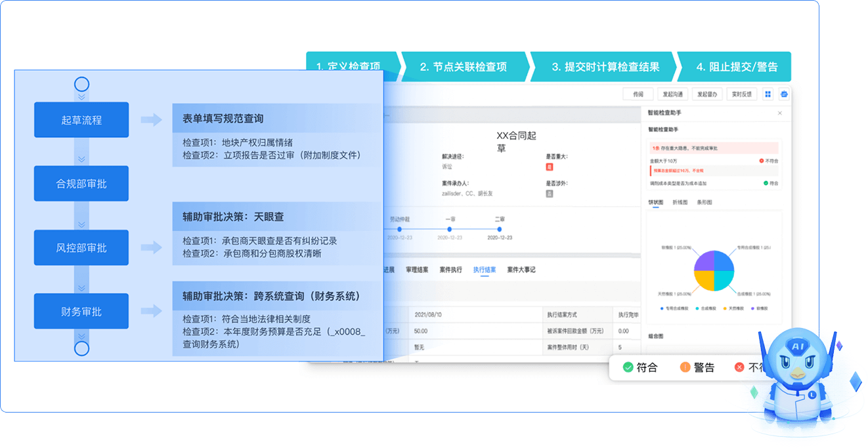Close the 智能检查助手 panel
The width and height of the screenshot is (868, 448).
(780, 113)
